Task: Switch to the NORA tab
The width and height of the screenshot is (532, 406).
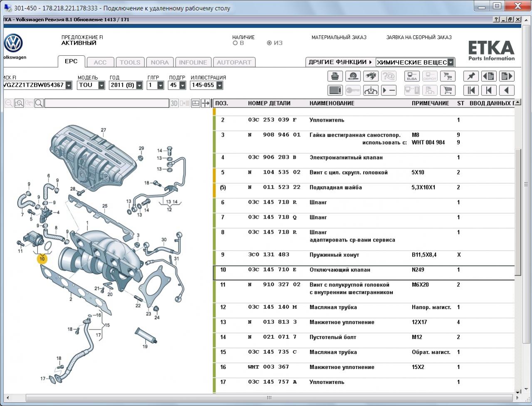Action: tap(160, 62)
